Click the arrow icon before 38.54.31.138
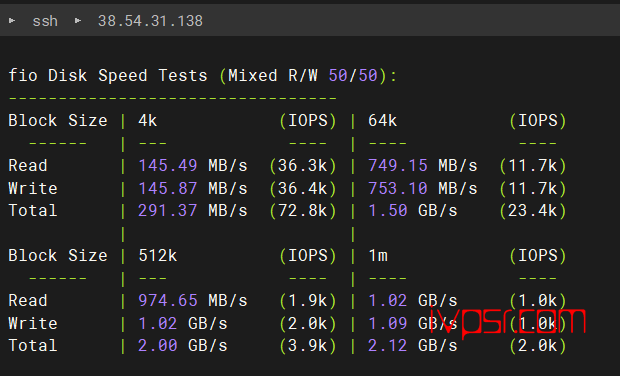 (x=78, y=20)
